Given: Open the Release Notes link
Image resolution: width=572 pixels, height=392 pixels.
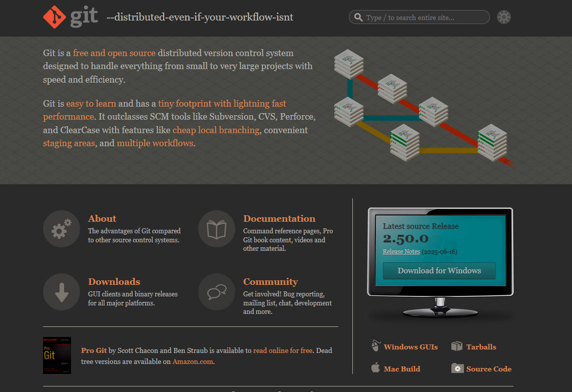Looking at the screenshot, I should click(401, 251).
